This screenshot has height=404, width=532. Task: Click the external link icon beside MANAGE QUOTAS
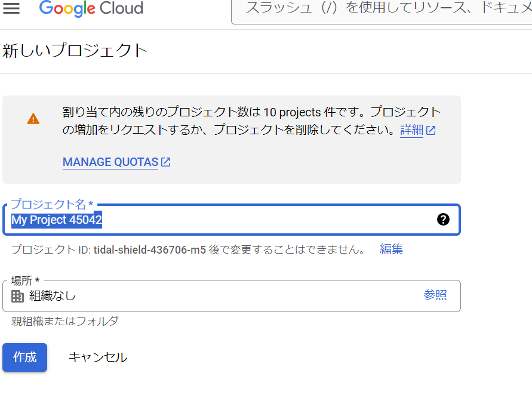coord(165,161)
